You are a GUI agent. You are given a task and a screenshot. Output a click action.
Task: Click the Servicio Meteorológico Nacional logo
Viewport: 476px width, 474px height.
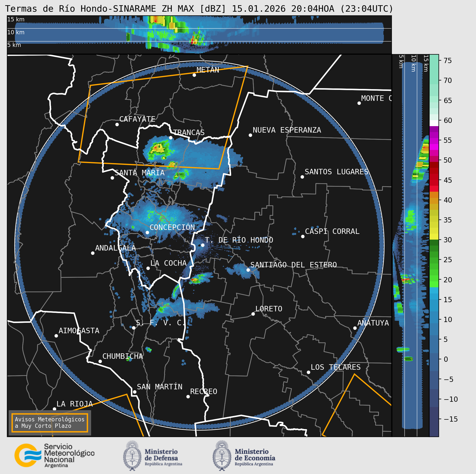pyautogui.click(x=54, y=455)
